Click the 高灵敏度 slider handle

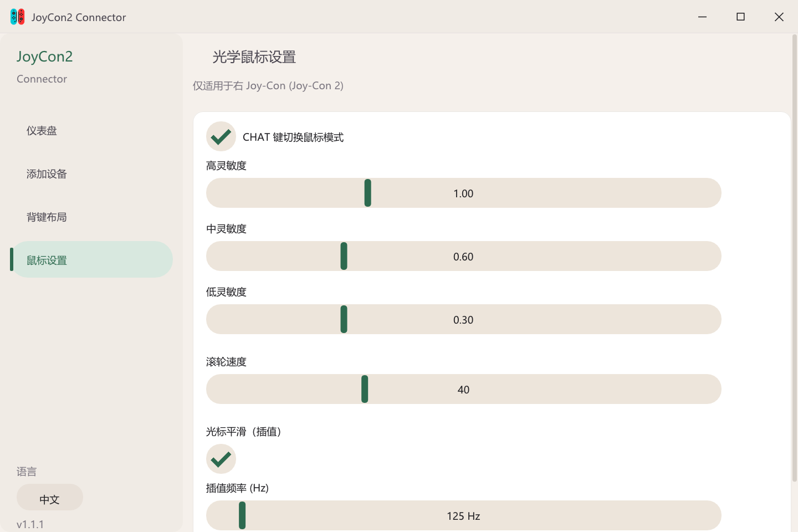pos(368,193)
